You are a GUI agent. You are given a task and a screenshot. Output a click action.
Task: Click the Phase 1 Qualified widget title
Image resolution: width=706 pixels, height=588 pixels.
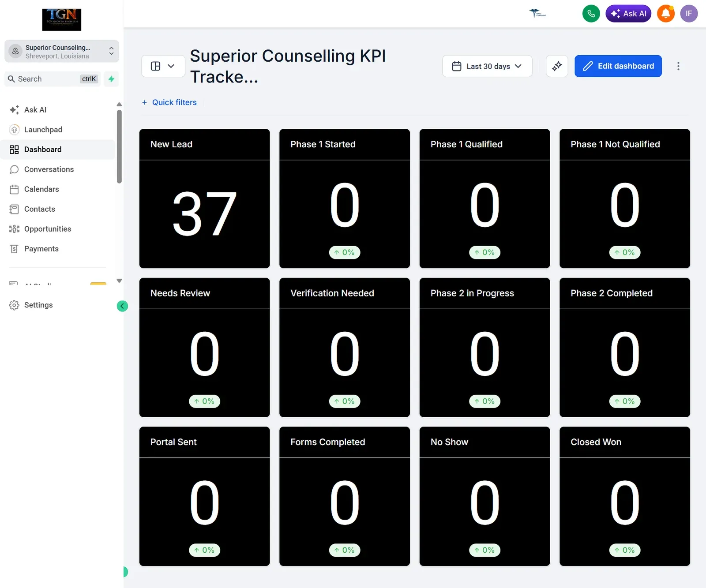point(466,144)
